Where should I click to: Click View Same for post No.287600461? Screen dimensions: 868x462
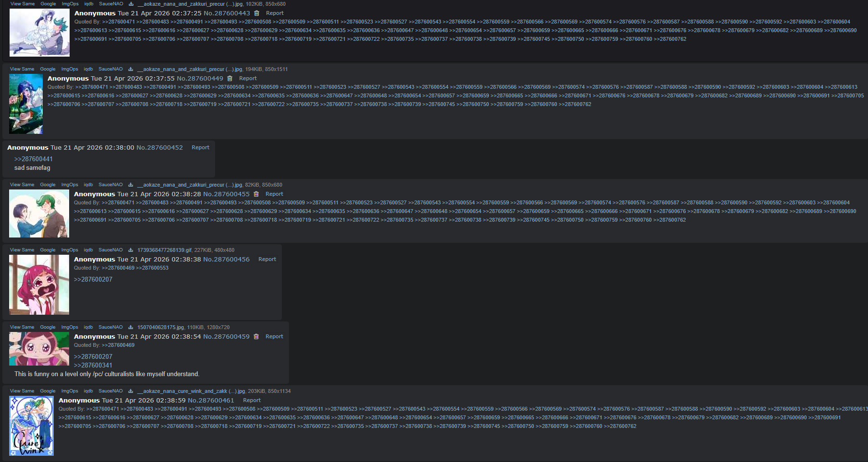point(22,391)
